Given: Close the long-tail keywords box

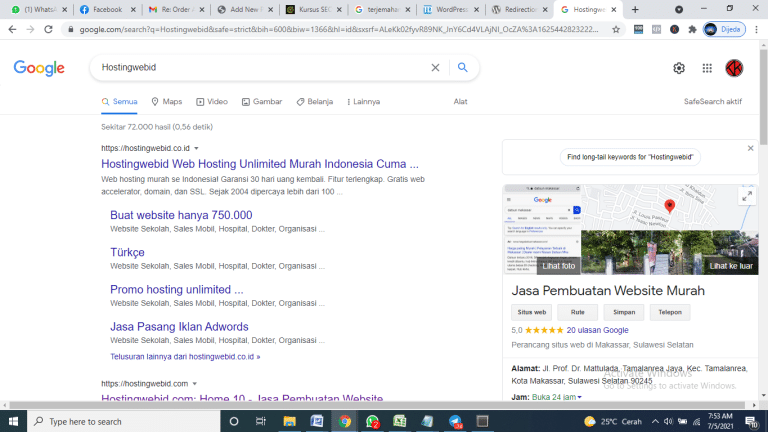Looking at the screenshot, I should coord(750,148).
